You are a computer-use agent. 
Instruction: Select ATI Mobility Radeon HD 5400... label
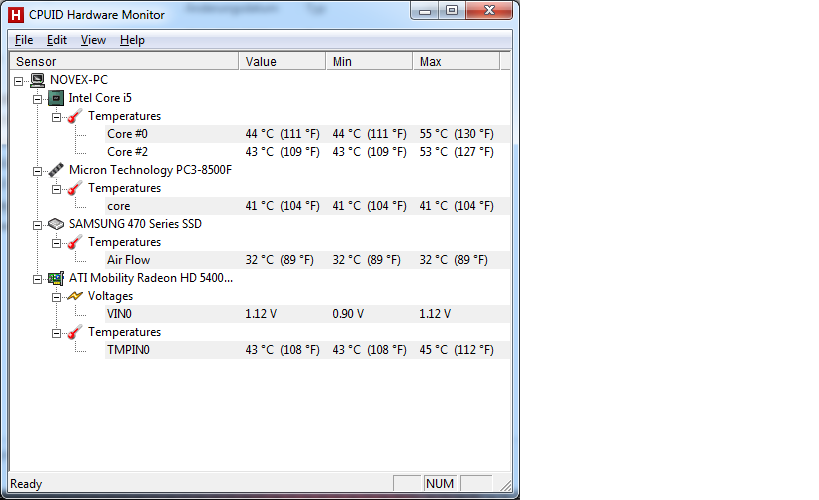click(x=151, y=278)
